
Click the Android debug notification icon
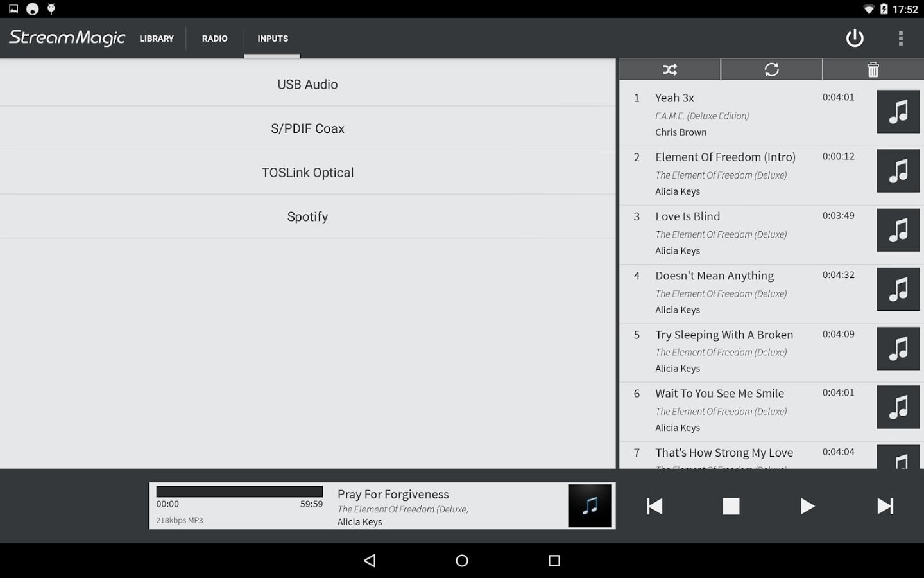point(51,8)
